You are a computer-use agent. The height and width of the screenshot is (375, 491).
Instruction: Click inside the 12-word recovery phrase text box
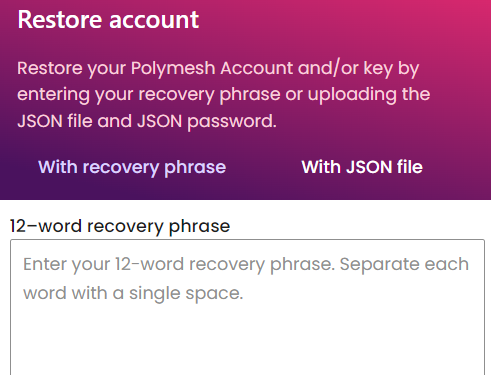pyautogui.click(x=247, y=307)
